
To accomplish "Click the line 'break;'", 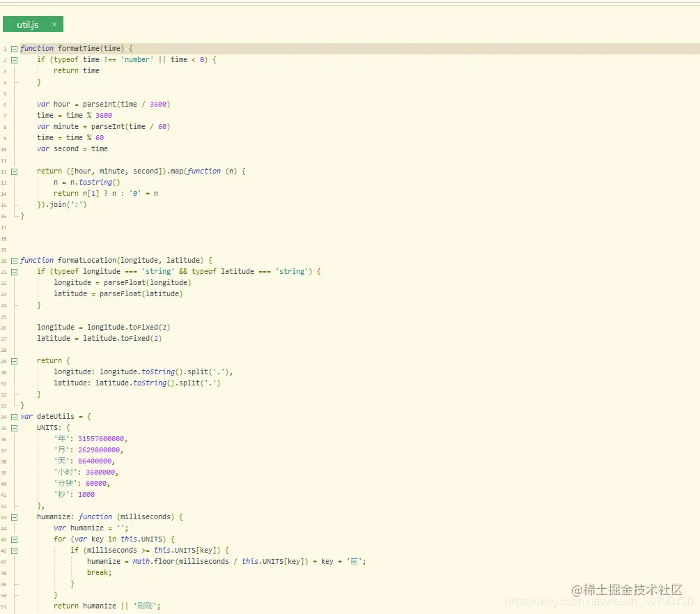I will [x=100, y=572].
